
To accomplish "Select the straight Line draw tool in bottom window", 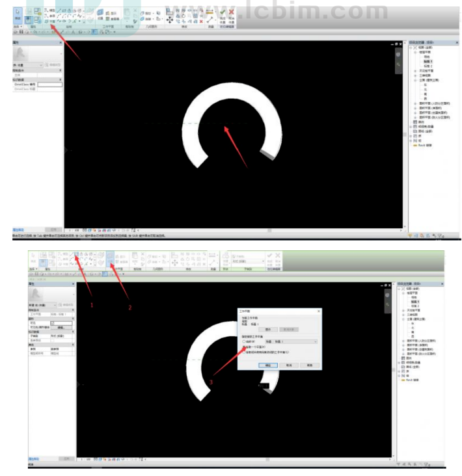I will click(72, 254).
